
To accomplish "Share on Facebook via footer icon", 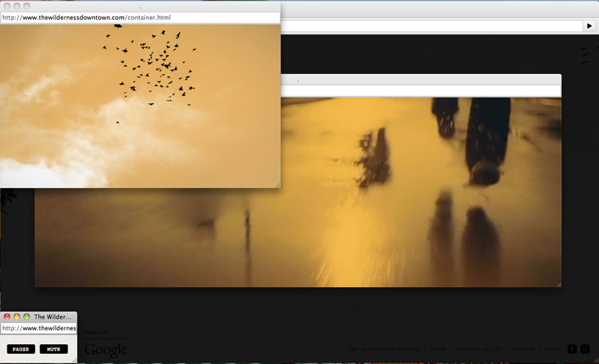I will click(572, 349).
